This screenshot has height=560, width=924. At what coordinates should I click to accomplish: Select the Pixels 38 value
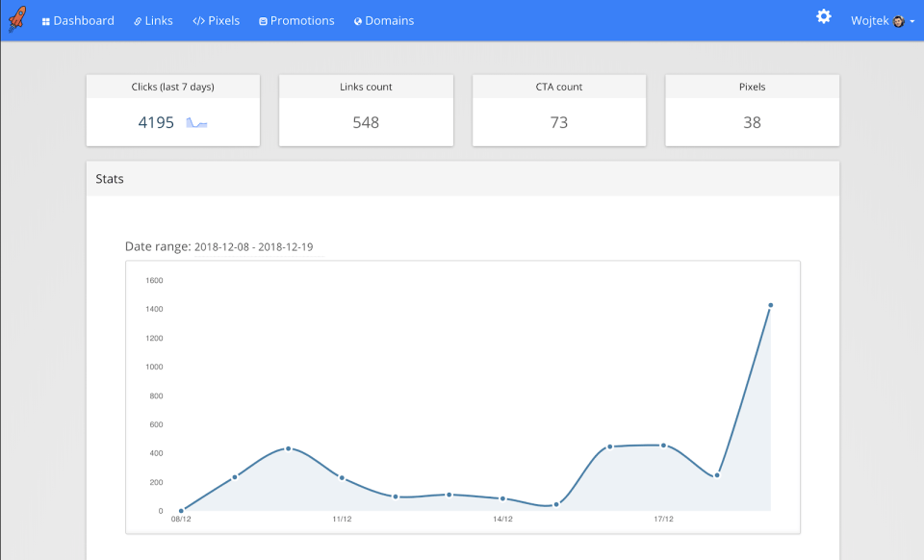[x=752, y=122]
